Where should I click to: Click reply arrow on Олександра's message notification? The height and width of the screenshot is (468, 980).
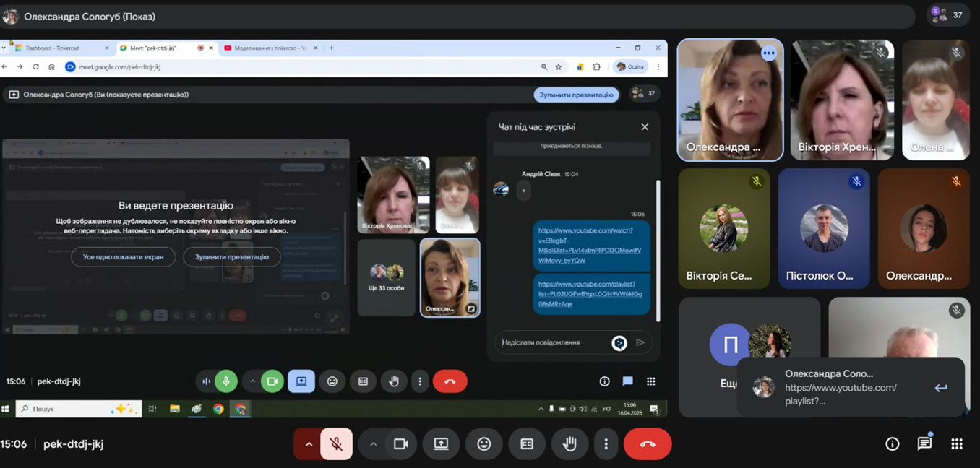(x=940, y=388)
